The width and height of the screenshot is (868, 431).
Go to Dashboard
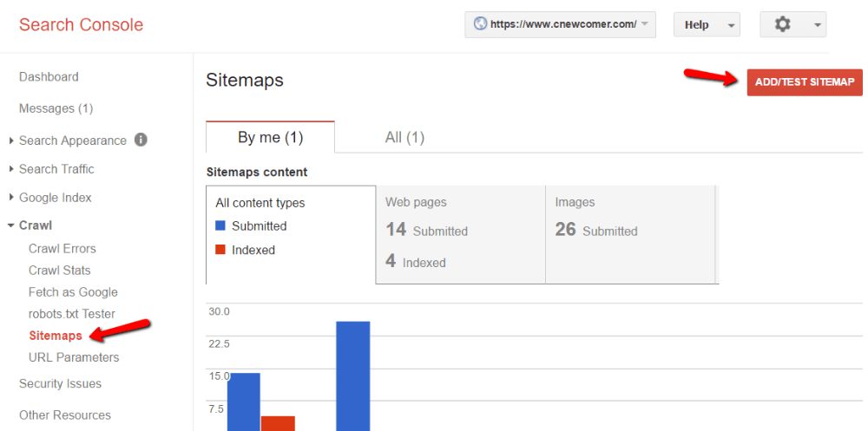pyautogui.click(x=49, y=77)
